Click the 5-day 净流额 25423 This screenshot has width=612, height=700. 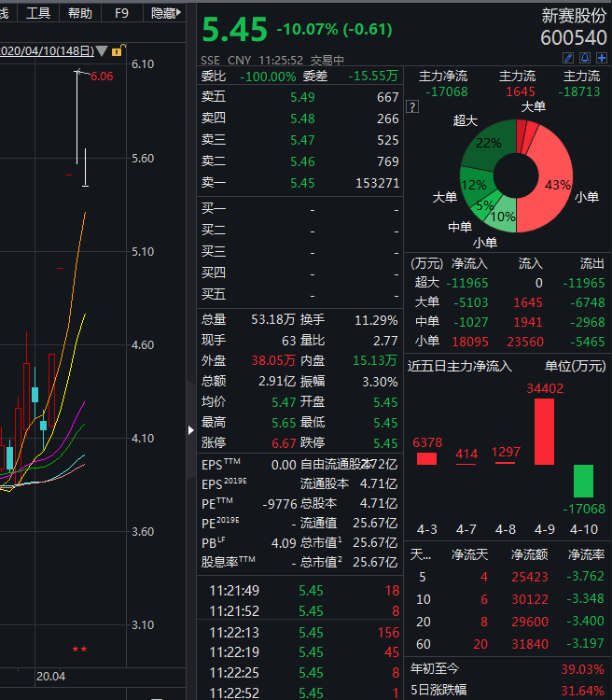coord(529,577)
